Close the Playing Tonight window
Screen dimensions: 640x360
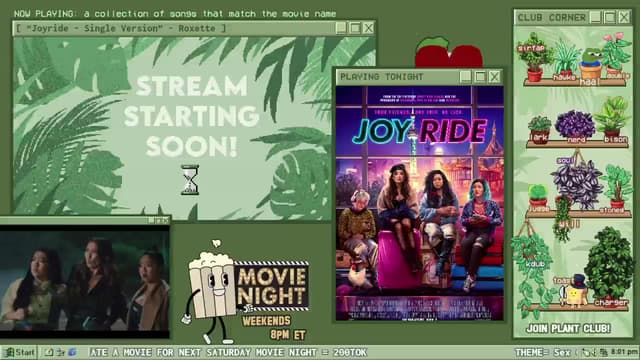click(494, 77)
